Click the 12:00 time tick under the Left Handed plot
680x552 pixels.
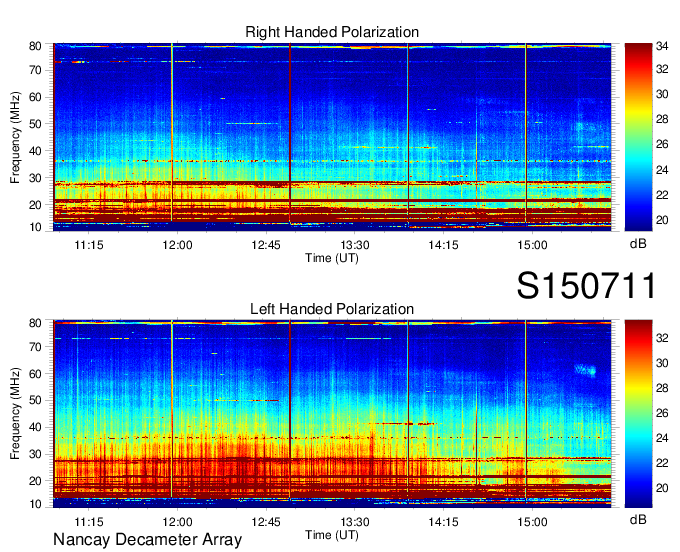pyautogui.click(x=177, y=522)
